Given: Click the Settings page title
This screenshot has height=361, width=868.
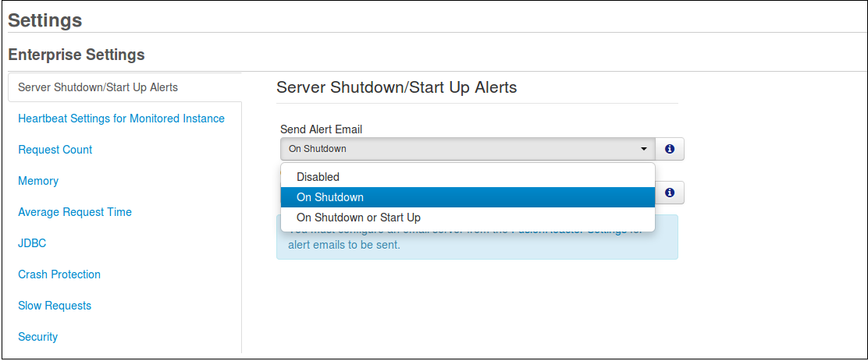Looking at the screenshot, I should (45, 20).
